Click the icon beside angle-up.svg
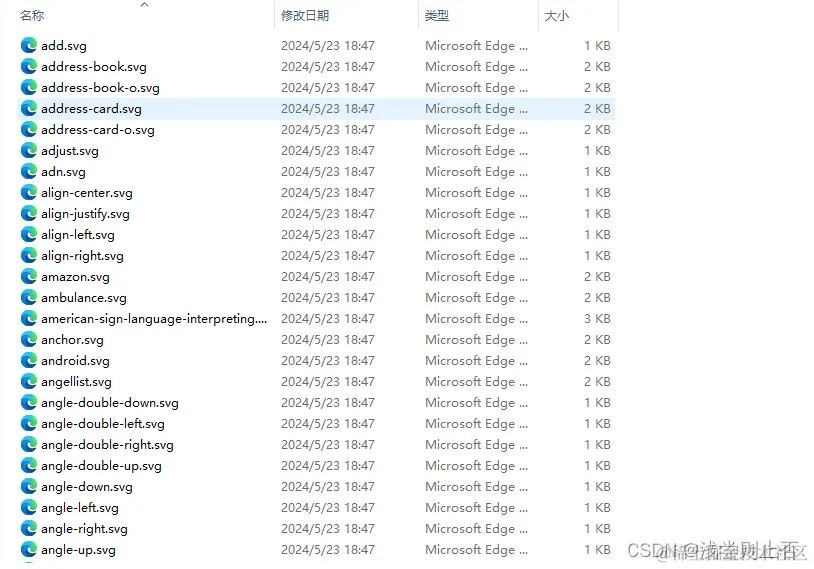The image size is (814, 569). pyautogui.click(x=29, y=550)
